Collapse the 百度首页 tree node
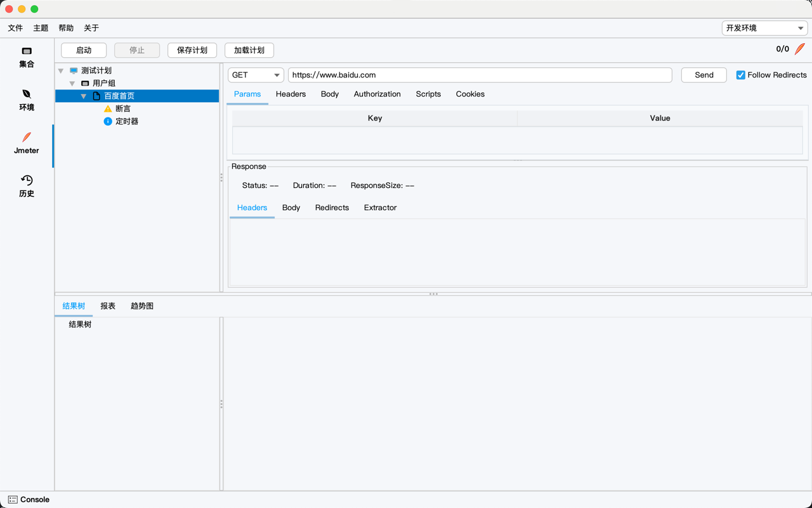 click(84, 97)
